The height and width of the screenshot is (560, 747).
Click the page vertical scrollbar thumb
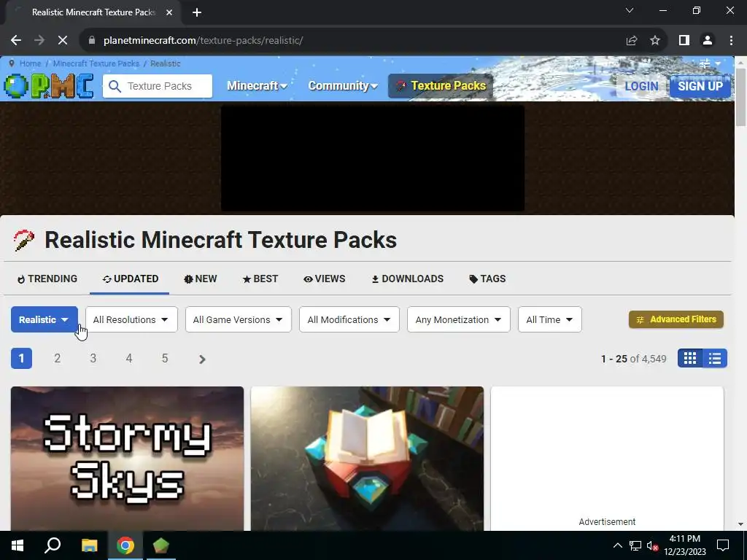tap(740, 98)
